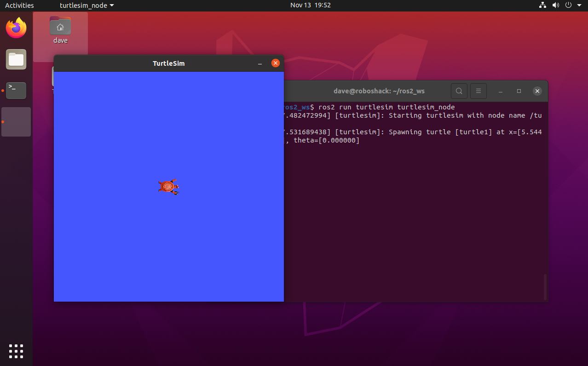The image size is (588, 366).
Task: Open the Activities overview
Action: coord(19,5)
